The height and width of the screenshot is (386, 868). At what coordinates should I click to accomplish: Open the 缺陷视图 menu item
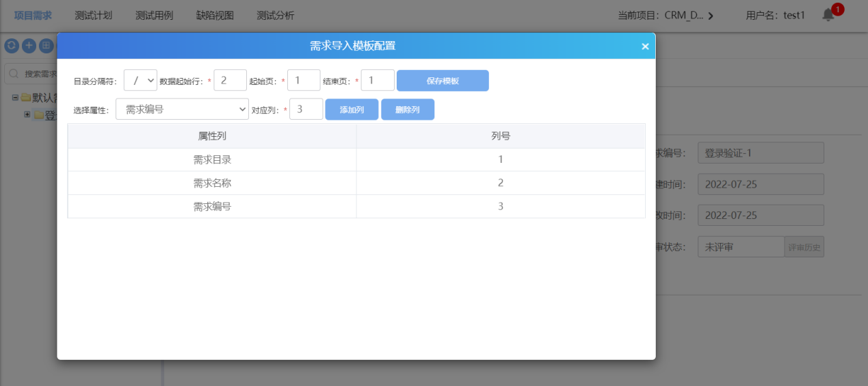[x=215, y=15]
